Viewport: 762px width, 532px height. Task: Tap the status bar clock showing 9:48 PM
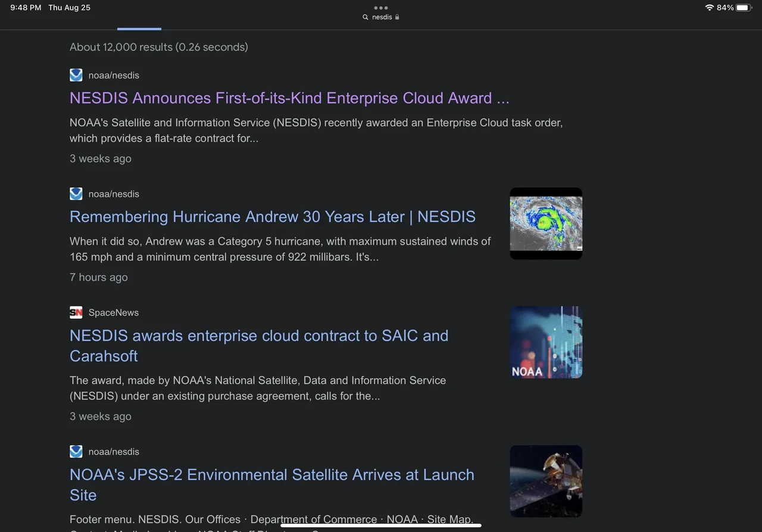pyautogui.click(x=26, y=8)
